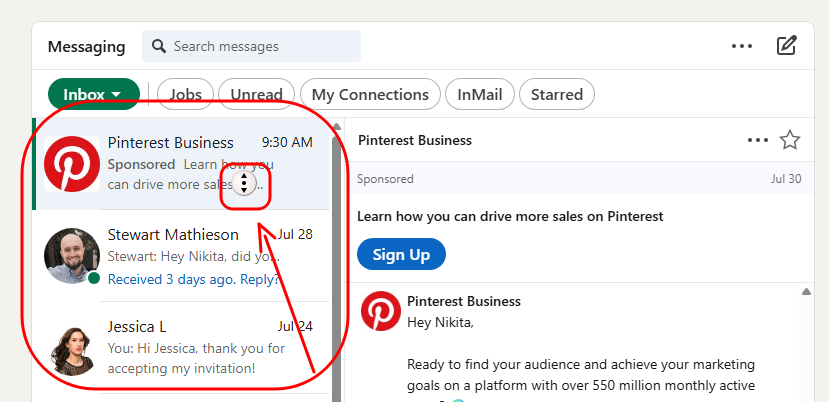Show Starred messages

click(557, 94)
